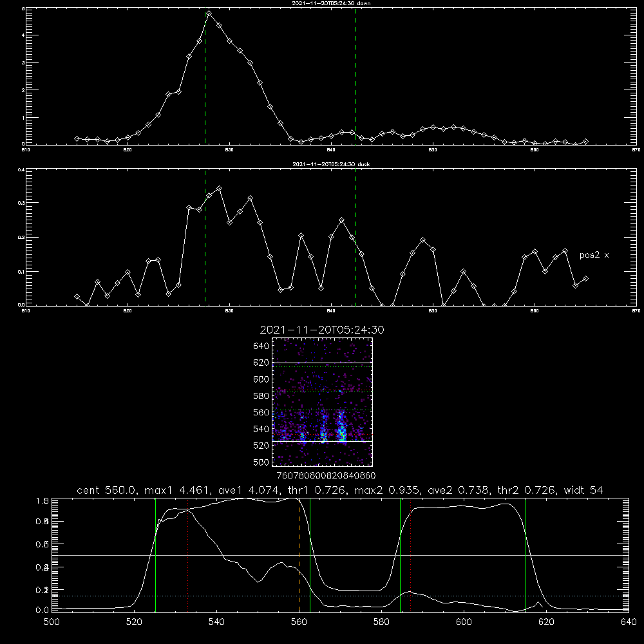This screenshot has height=644, width=644.
Task: Click the orange dashed vertical line at 560
Action: click(x=299, y=555)
